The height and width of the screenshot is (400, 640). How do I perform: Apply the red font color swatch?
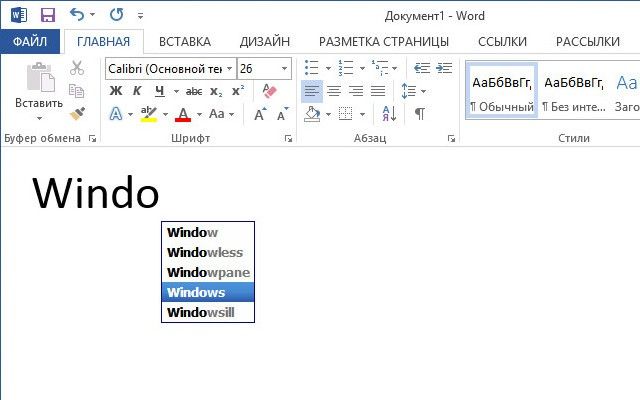183,114
